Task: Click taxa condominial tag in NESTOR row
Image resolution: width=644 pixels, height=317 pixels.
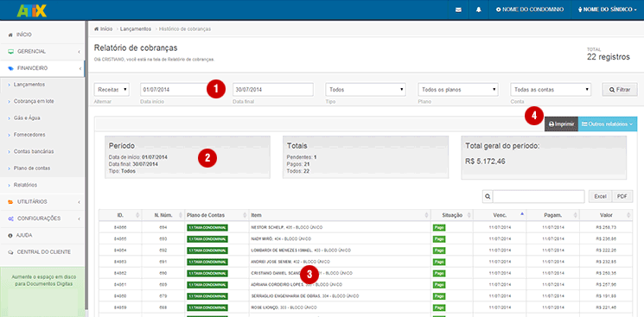Action: tap(207, 227)
